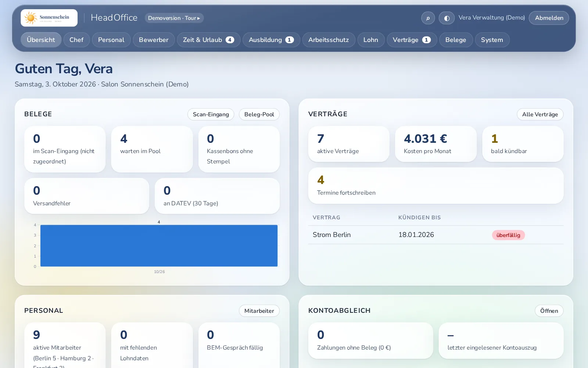Toggle dark mode contrast icon
This screenshot has width=588, height=368.
(x=447, y=18)
